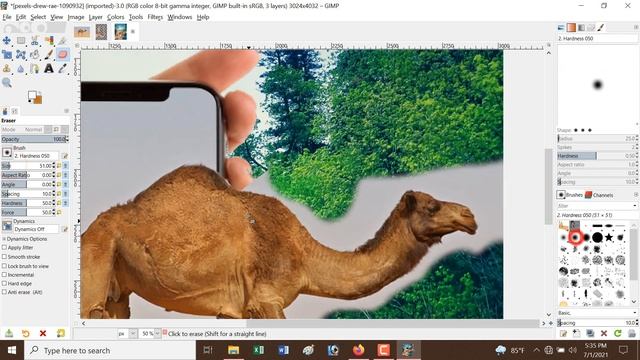Adjust Hardness slider in brush editor
This screenshot has height=360, width=640.
click(x=596, y=156)
